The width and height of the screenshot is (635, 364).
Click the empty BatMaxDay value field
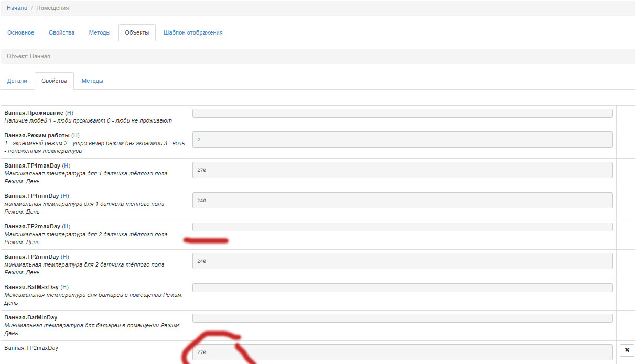coord(402,288)
